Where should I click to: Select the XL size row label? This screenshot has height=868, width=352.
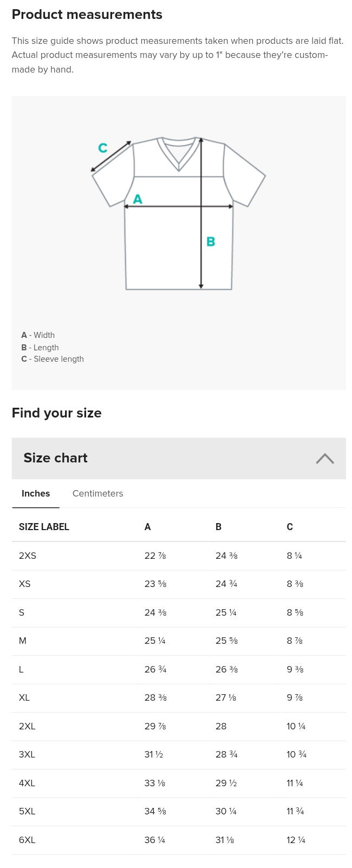point(24,697)
